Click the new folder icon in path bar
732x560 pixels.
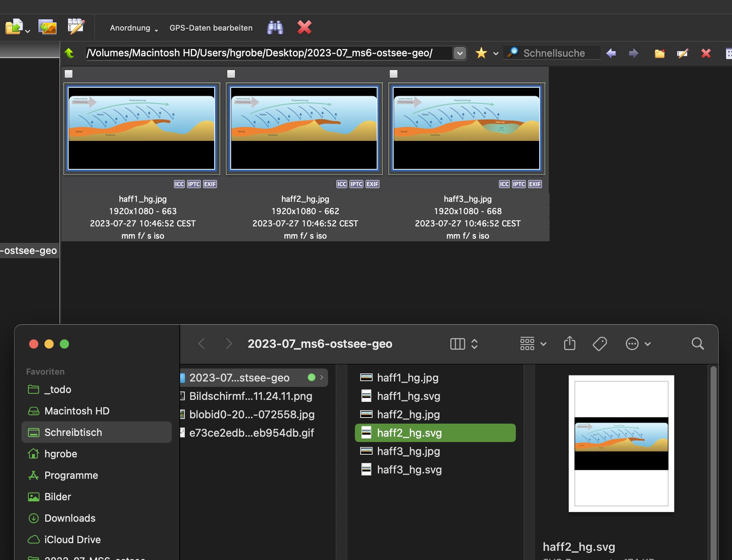click(x=659, y=53)
